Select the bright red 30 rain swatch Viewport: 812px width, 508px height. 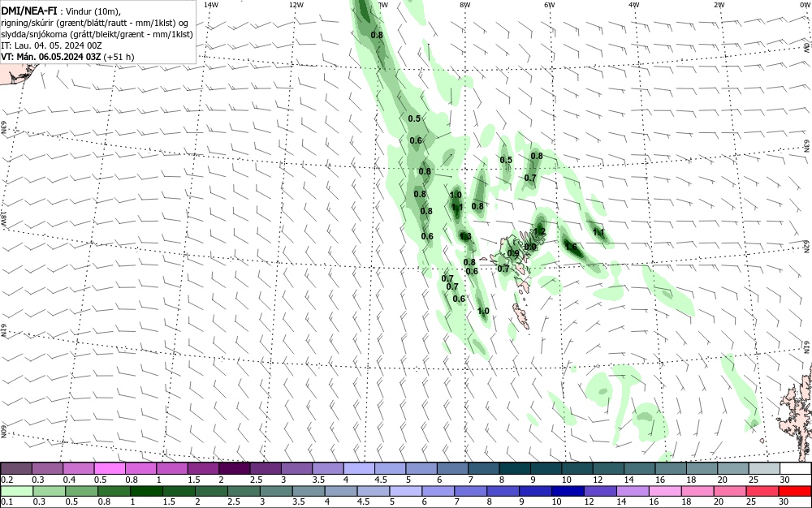(x=795, y=491)
